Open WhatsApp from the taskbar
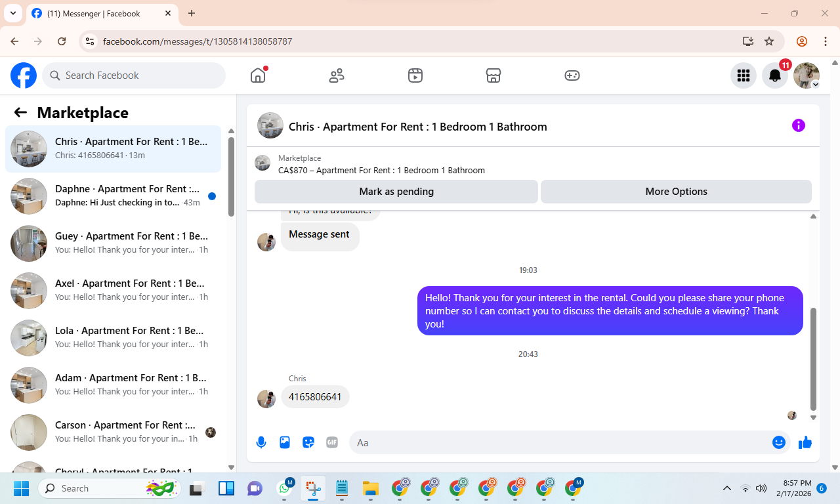 285,488
